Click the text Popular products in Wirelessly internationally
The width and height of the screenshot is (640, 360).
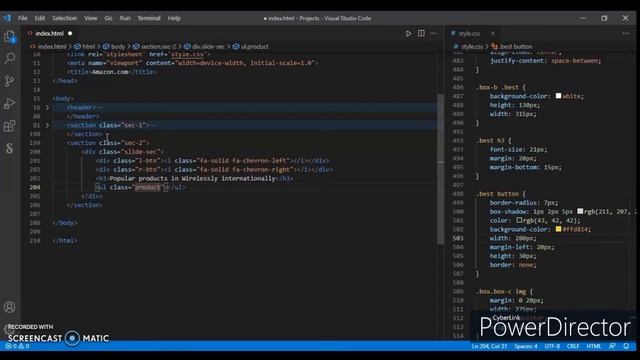[x=192, y=179]
